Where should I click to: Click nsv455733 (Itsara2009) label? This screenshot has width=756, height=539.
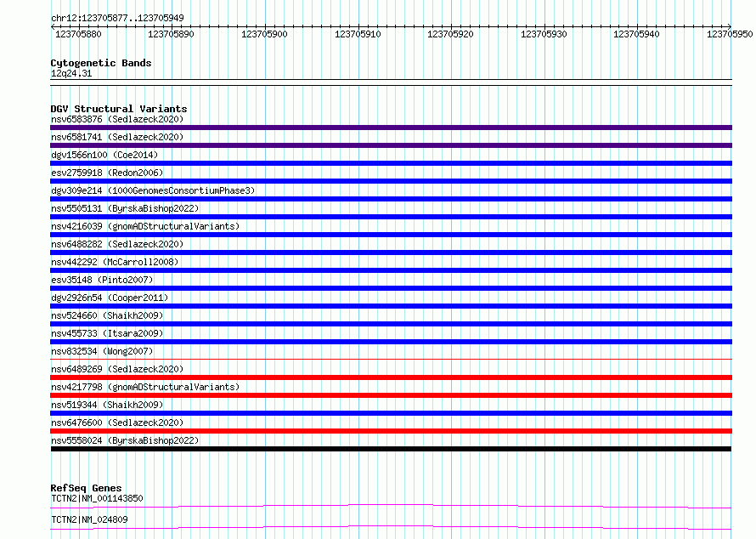point(107,333)
